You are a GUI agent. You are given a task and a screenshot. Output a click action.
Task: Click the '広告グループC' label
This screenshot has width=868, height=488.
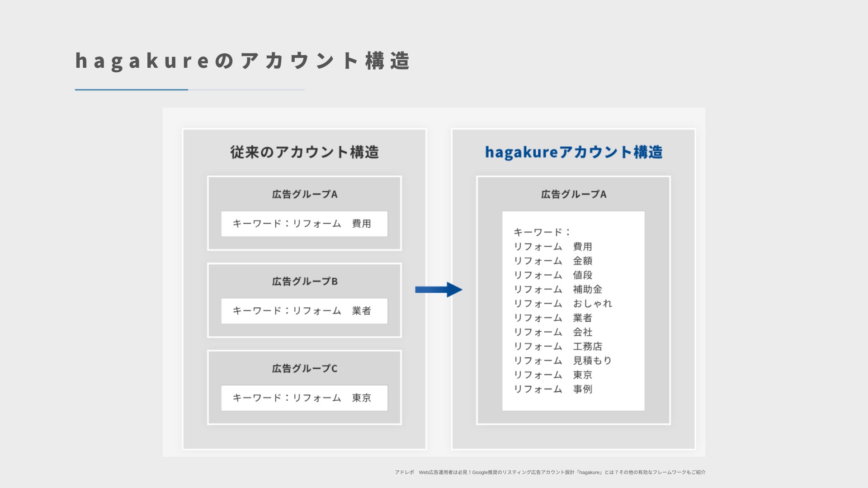pyautogui.click(x=304, y=369)
